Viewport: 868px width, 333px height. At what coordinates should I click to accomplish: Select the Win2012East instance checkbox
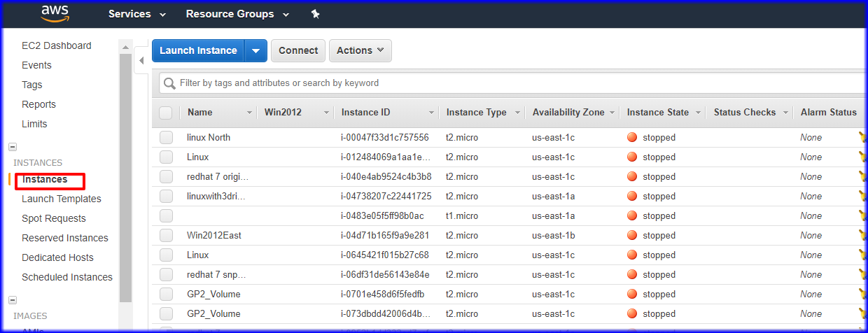click(166, 236)
